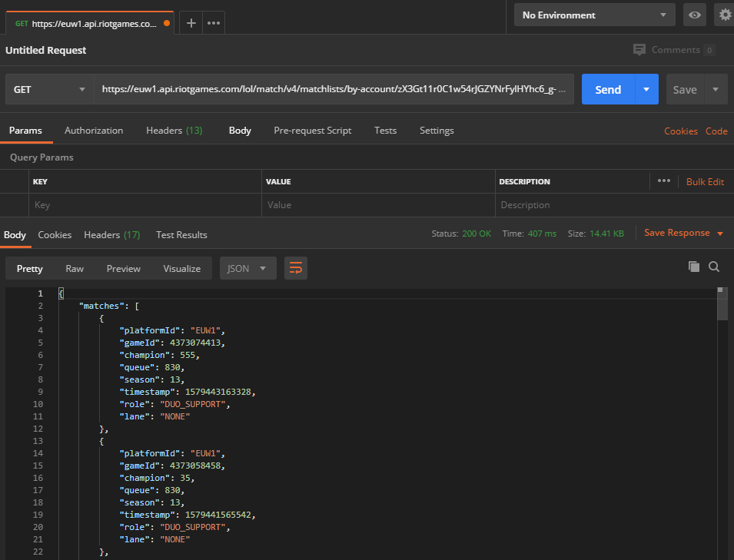This screenshot has width=734, height=560.
Task: Click the query param Description field
Action: (x=614, y=205)
